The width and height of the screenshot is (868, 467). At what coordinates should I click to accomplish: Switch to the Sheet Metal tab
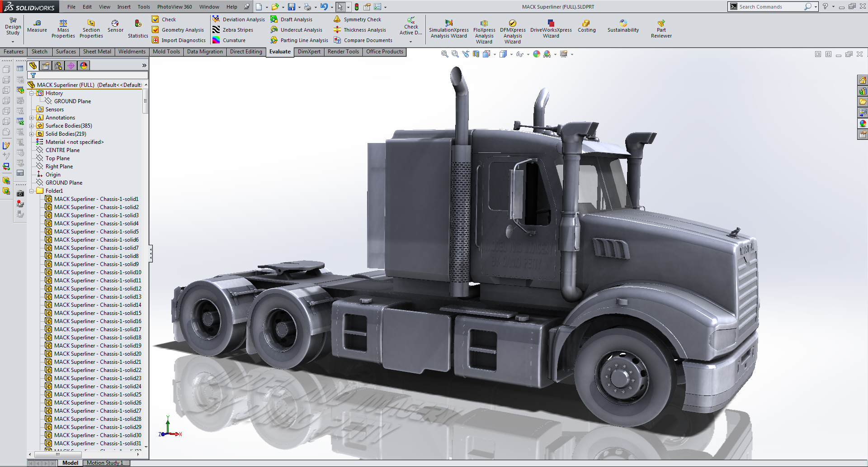[97, 52]
